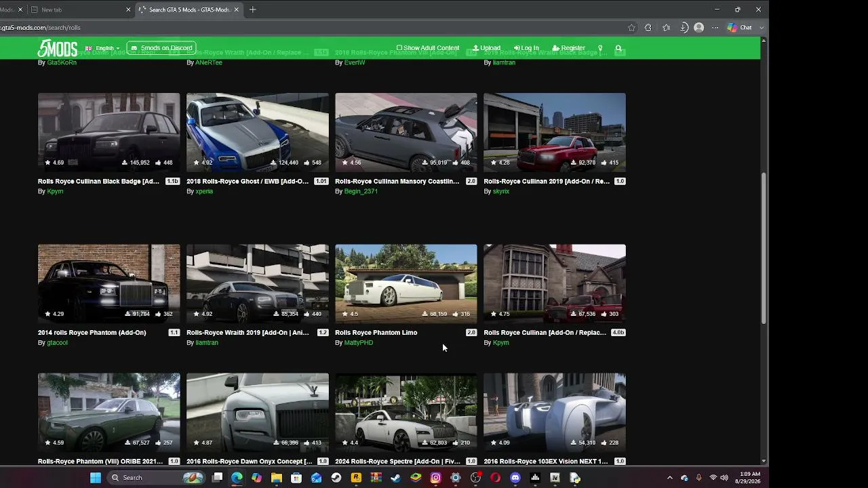Open the 5MODS home logo

[x=58, y=48]
